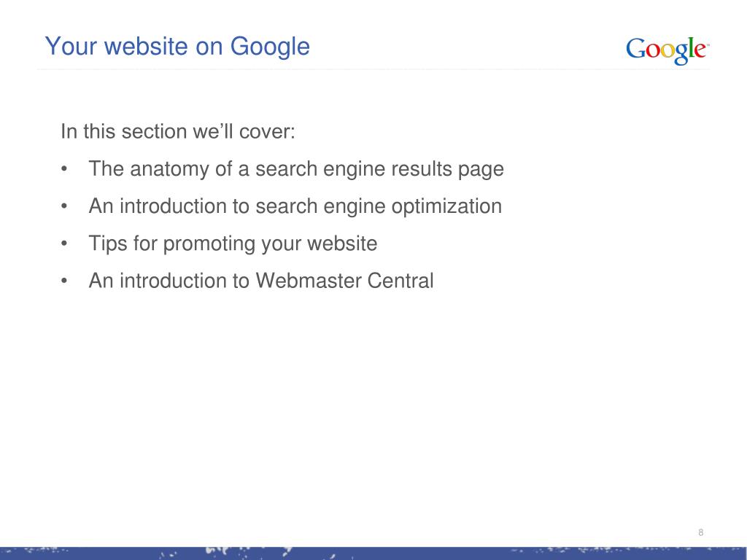Click the blue footer banner
Image resolution: width=747 pixels, height=560 pixels.
pos(373,553)
